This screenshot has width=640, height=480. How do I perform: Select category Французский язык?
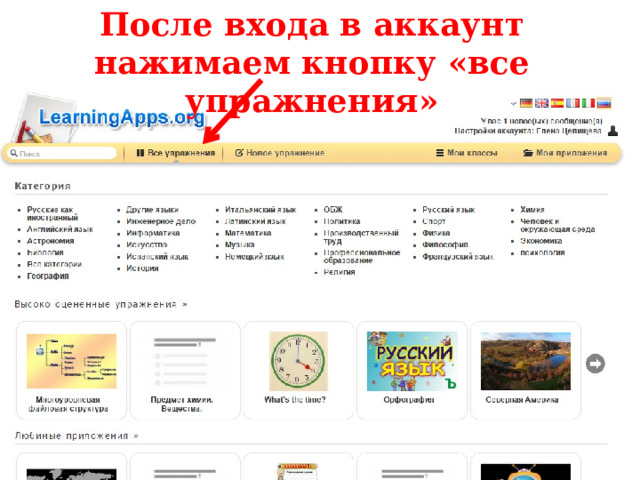tap(458, 257)
